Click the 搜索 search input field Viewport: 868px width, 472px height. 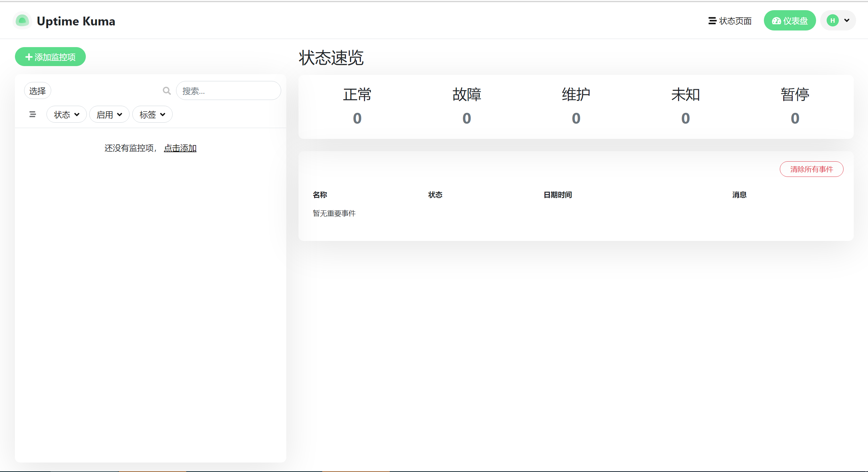coord(228,90)
